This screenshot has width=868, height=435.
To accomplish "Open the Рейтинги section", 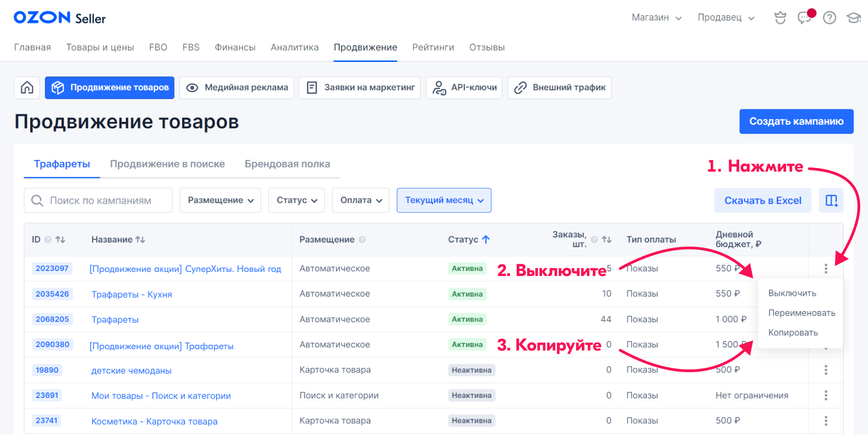I will [x=433, y=47].
